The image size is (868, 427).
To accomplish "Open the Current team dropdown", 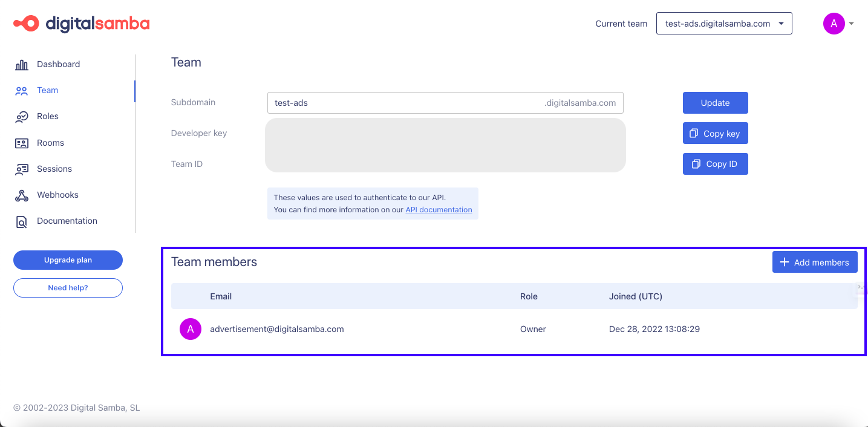I will click(724, 24).
